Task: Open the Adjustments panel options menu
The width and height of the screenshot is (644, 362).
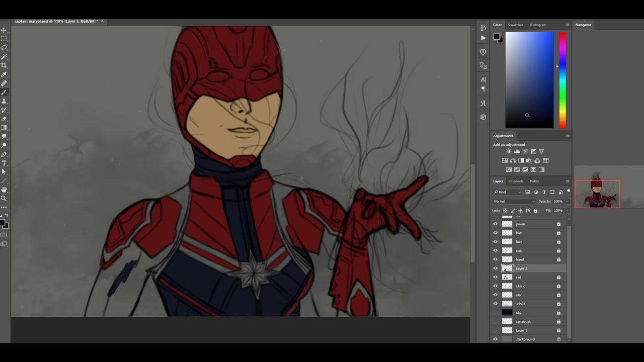Action: tap(568, 136)
